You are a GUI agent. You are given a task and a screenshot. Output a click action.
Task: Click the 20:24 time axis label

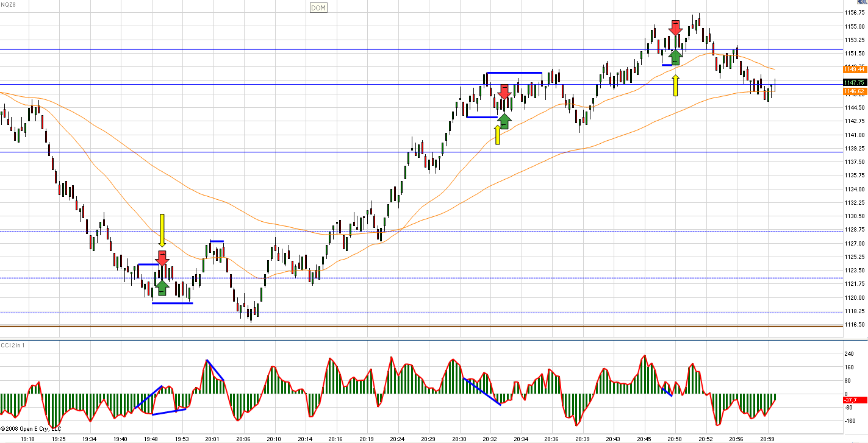[x=398, y=439]
